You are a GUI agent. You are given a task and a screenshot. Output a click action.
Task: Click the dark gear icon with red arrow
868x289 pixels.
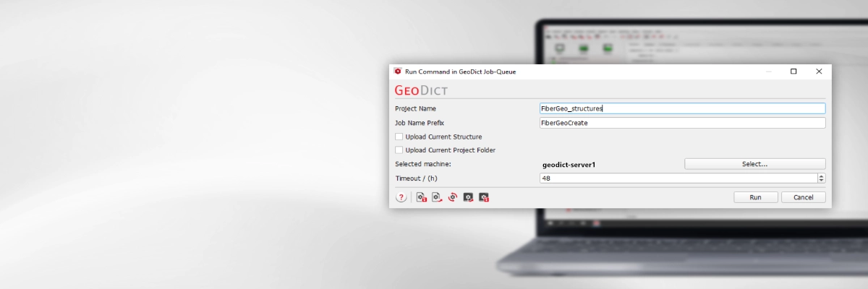(x=469, y=197)
